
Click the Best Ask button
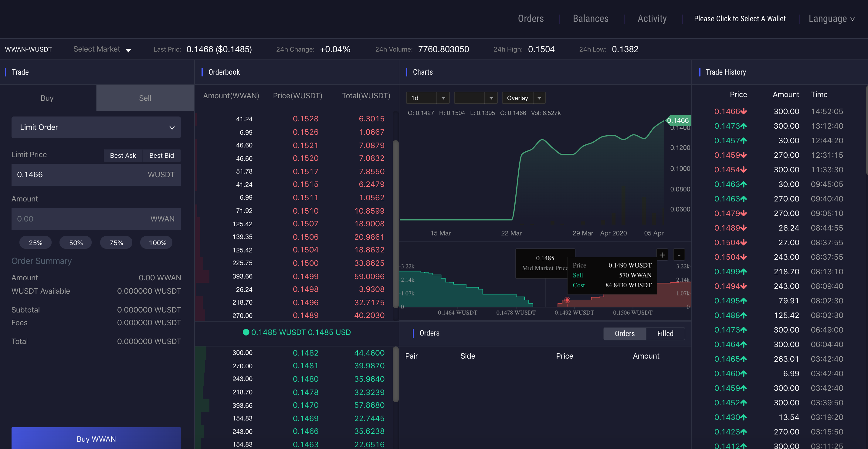pos(123,156)
